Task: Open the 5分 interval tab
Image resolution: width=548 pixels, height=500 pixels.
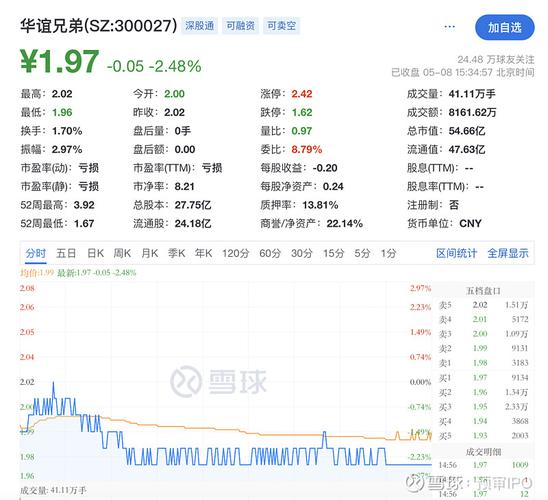Action: 362,253
